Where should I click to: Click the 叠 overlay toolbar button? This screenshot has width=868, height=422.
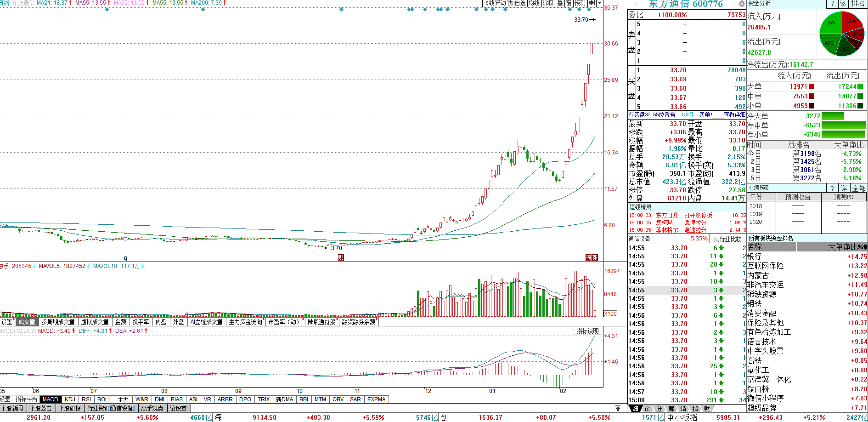(560, 3)
